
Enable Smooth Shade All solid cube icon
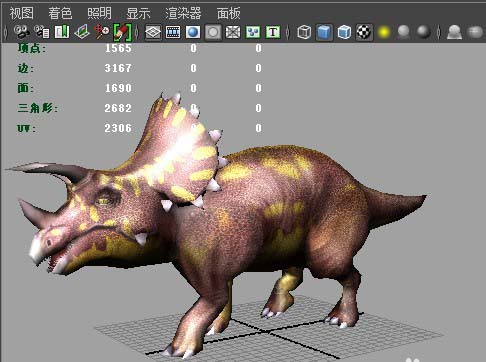tap(324, 32)
